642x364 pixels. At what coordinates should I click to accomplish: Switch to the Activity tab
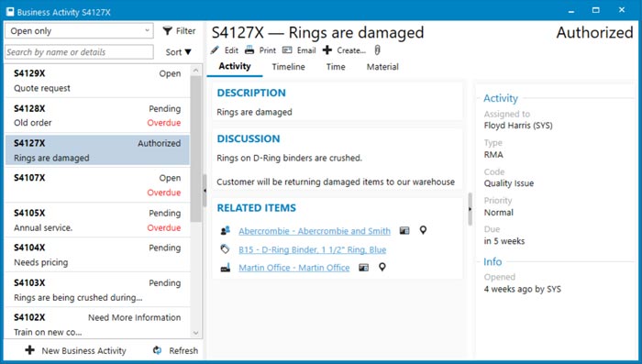point(234,66)
